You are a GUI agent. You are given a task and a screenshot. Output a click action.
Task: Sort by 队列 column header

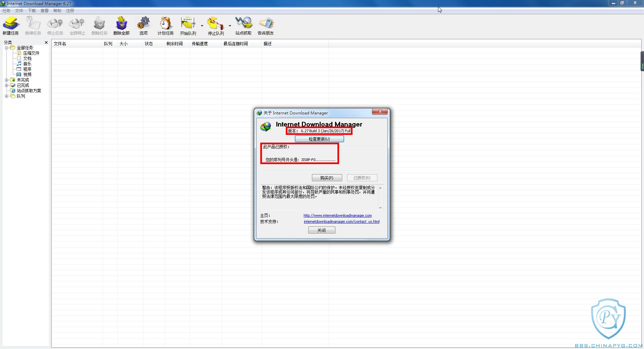pos(110,44)
